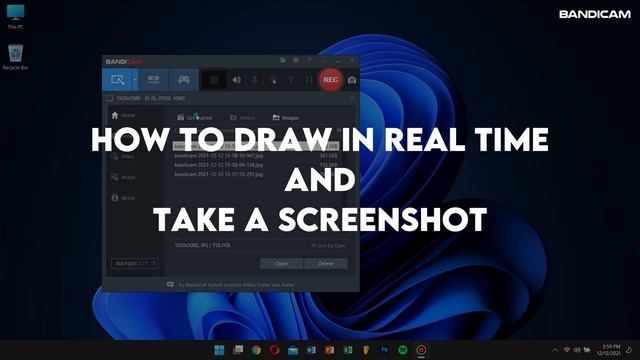Click the Delete button
Image resolution: width=640 pixels, height=360 pixels.
(x=326, y=264)
